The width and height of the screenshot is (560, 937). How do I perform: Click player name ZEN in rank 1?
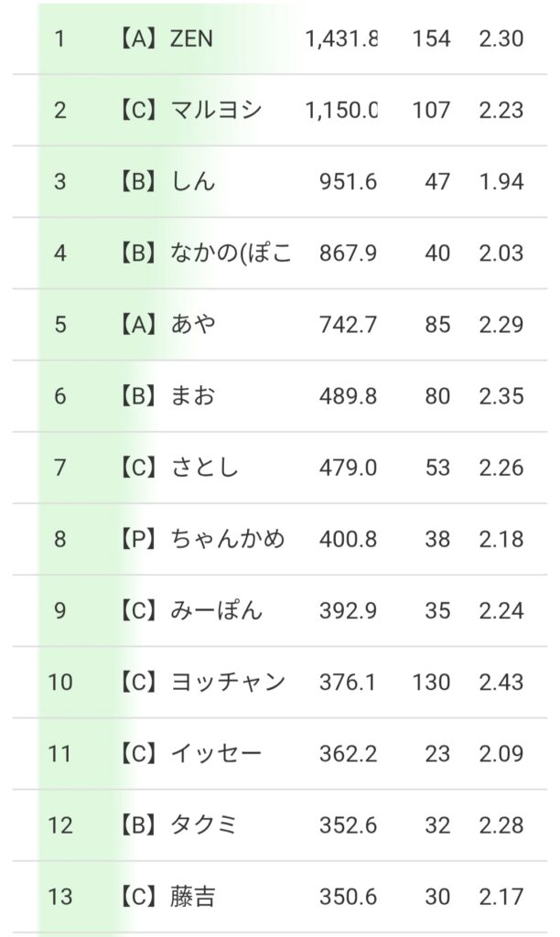[191, 39]
